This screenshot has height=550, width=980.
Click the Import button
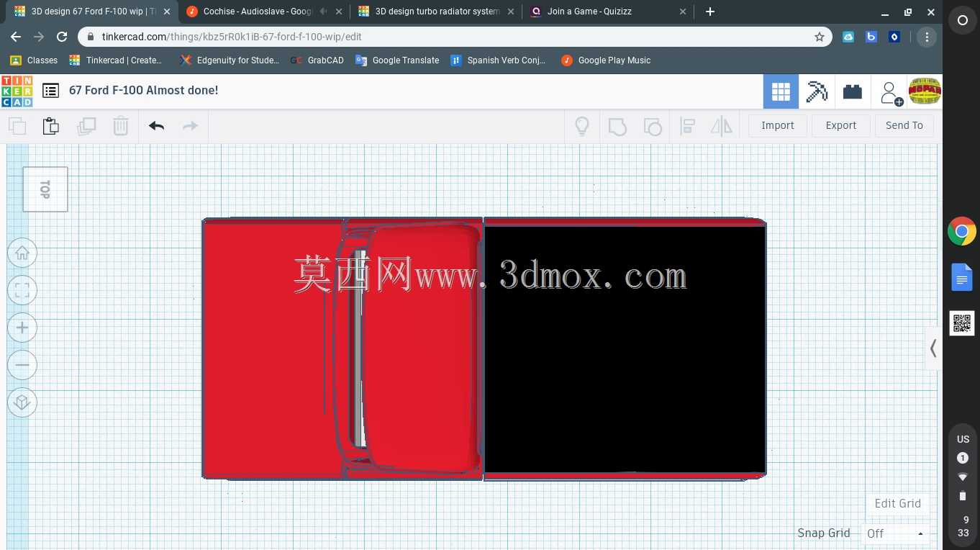tap(778, 125)
